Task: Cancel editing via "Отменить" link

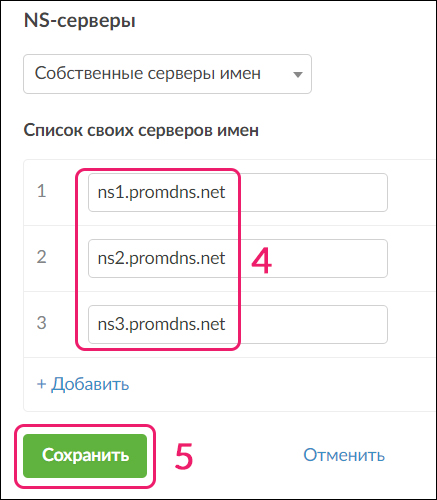Action: (344, 455)
